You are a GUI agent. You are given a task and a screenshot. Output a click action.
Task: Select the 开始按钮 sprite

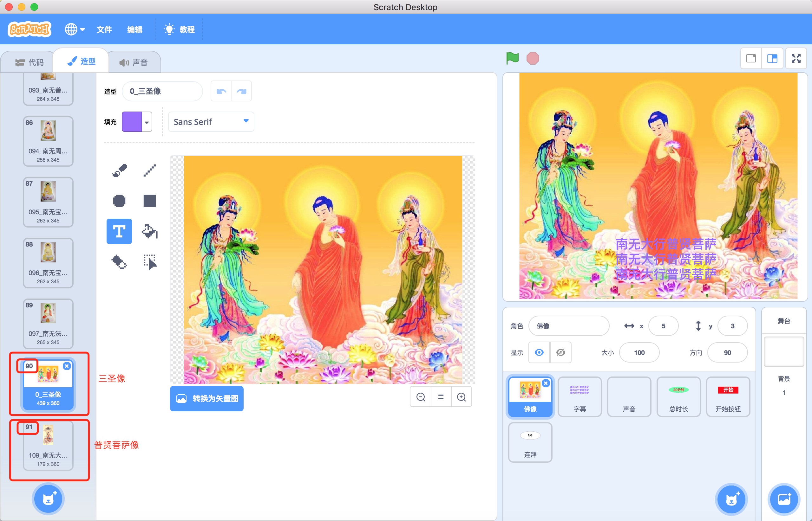(x=728, y=396)
